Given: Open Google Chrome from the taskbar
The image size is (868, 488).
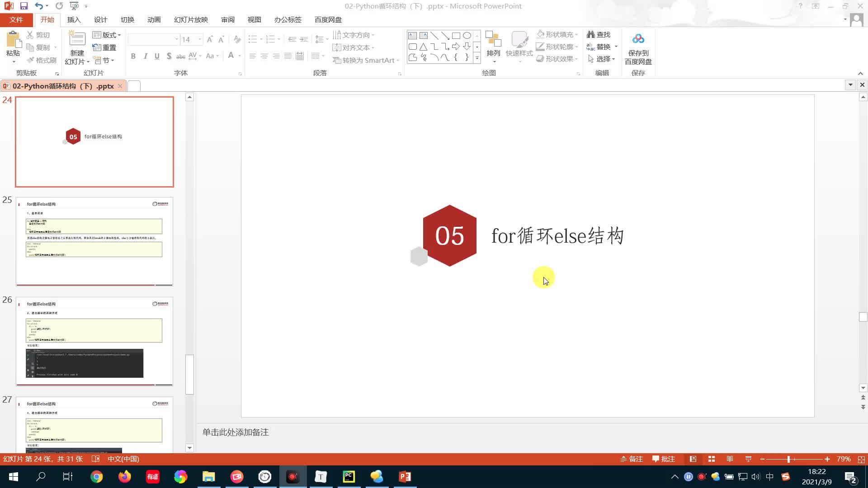Looking at the screenshot, I should (x=96, y=477).
